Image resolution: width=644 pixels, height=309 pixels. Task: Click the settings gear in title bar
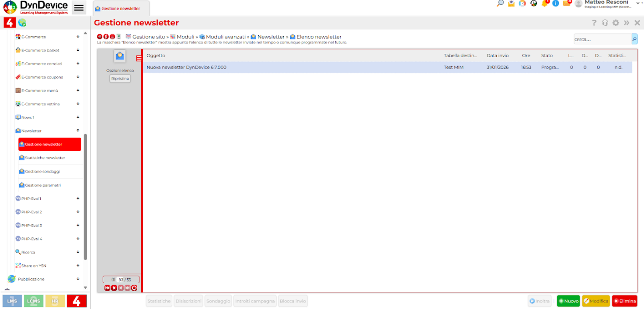616,23
